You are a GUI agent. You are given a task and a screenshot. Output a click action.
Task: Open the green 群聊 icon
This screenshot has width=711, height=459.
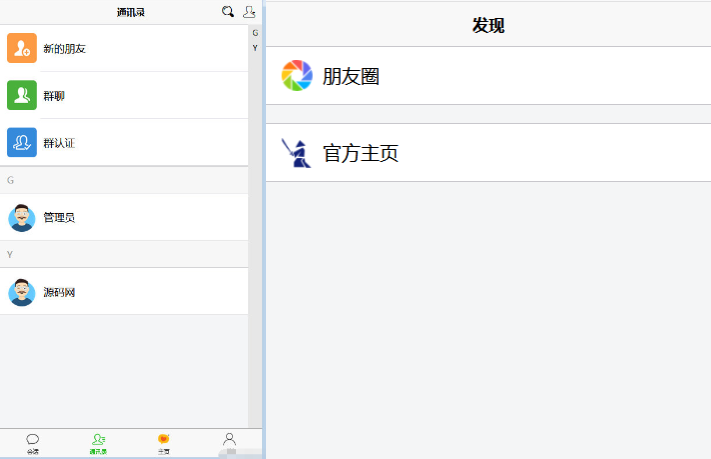pyautogui.click(x=22, y=95)
